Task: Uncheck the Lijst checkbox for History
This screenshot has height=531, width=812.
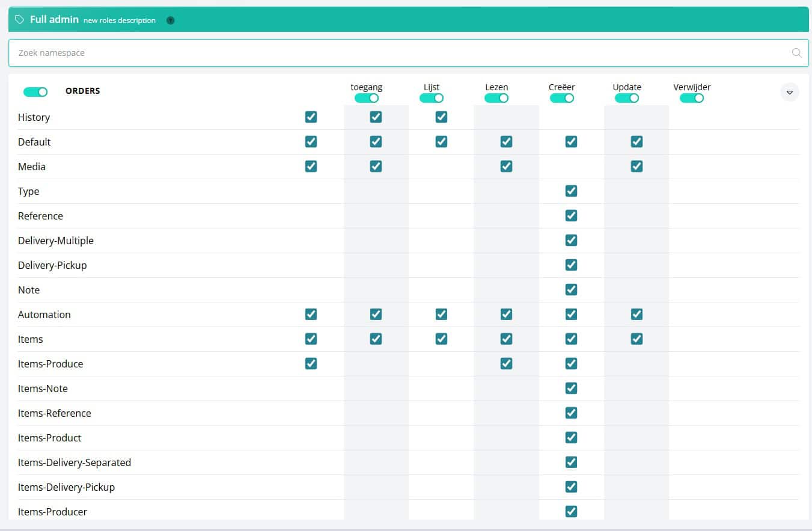Action: pos(441,117)
